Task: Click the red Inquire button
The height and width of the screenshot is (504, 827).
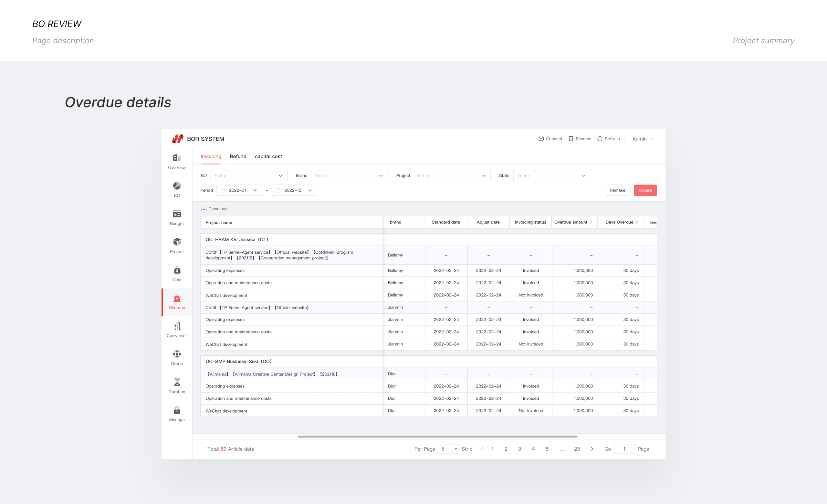Action: point(645,190)
